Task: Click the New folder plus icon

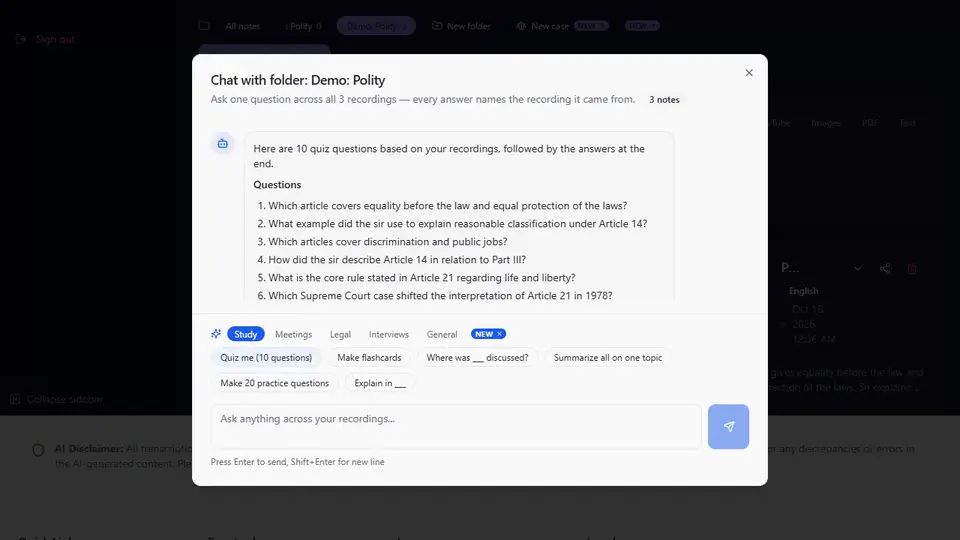Action: point(437,26)
